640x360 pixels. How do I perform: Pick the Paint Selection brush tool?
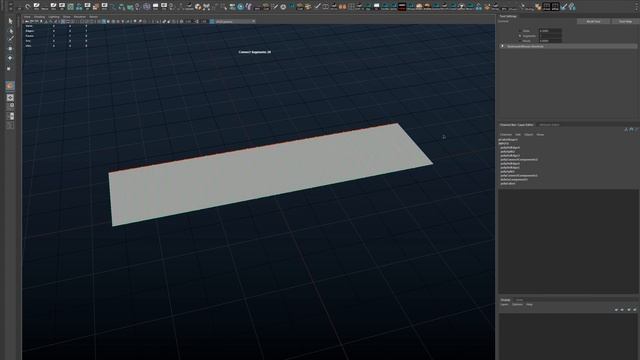pyautogui.click(x=11, y=39)
